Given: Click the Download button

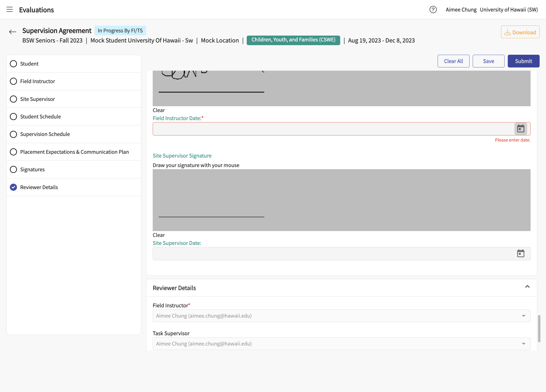Looking at the screenshot, I should coord(520,32).
